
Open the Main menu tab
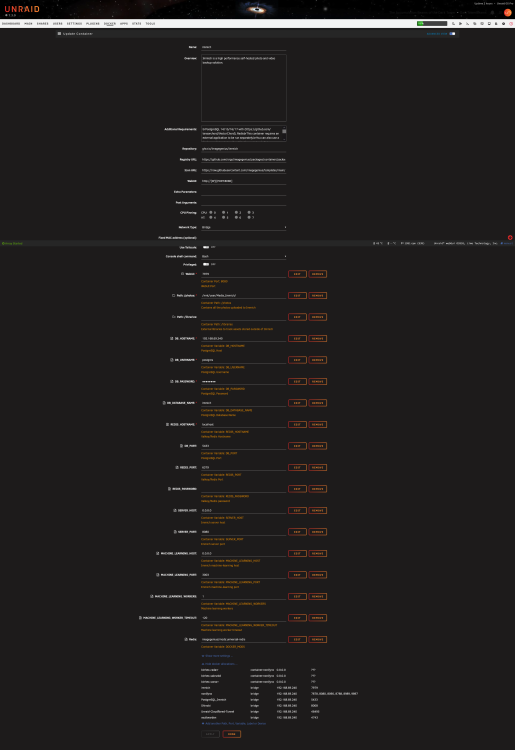(x=28, y=23)
